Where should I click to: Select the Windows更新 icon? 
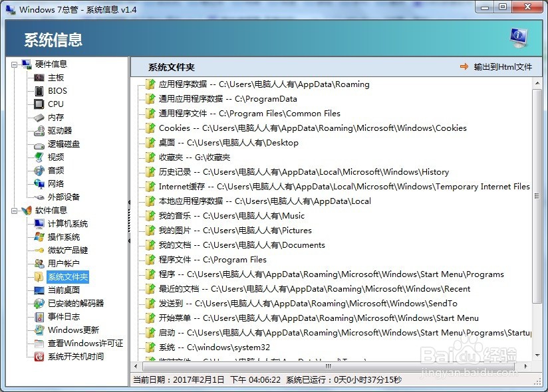pos(39,330)
